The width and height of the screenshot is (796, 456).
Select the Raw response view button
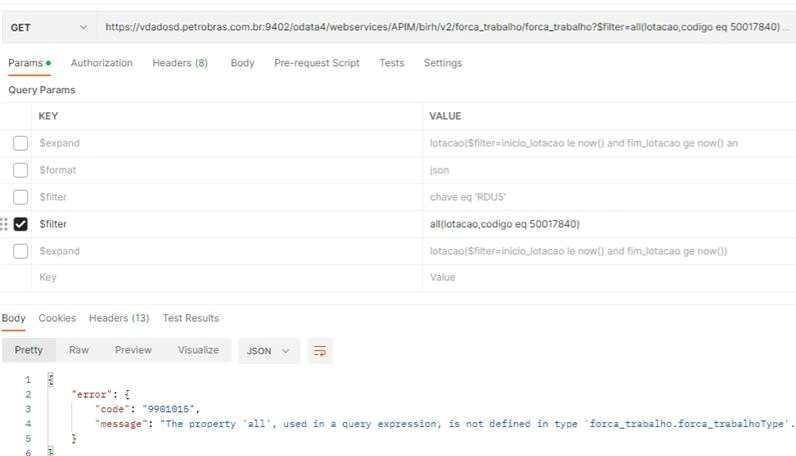[x=78, y=350]
